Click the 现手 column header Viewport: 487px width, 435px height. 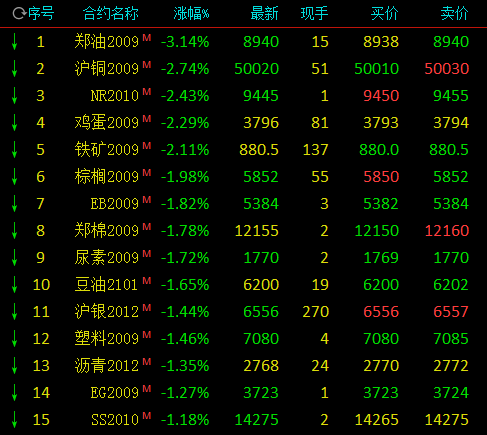pyautogui.click(x=314, y=14)
